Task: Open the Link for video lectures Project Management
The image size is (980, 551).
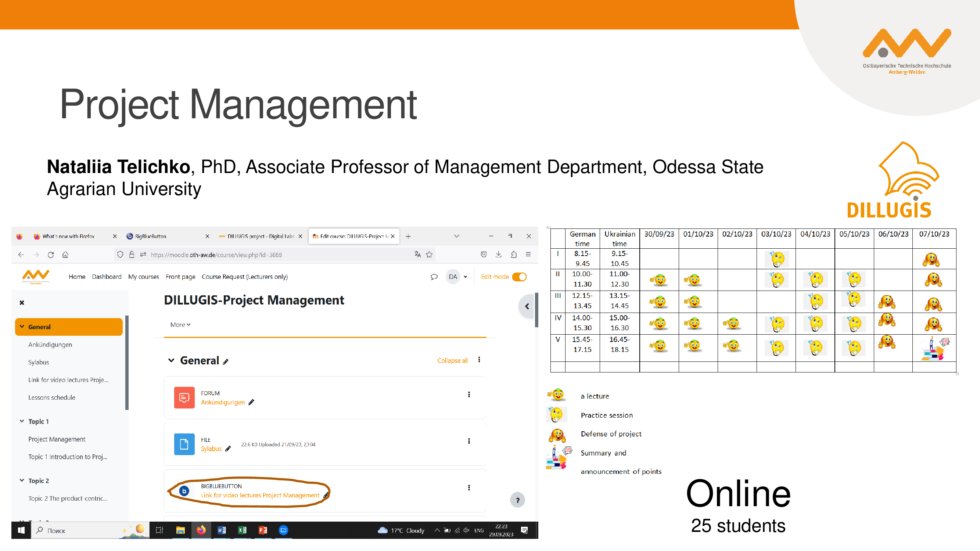Action: click(x=260, y=495)
